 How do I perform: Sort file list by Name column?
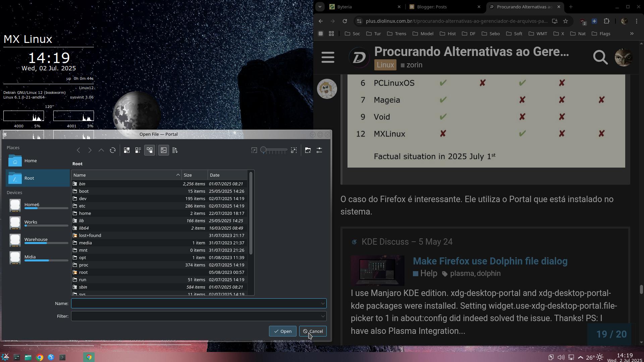pos(126,175)
